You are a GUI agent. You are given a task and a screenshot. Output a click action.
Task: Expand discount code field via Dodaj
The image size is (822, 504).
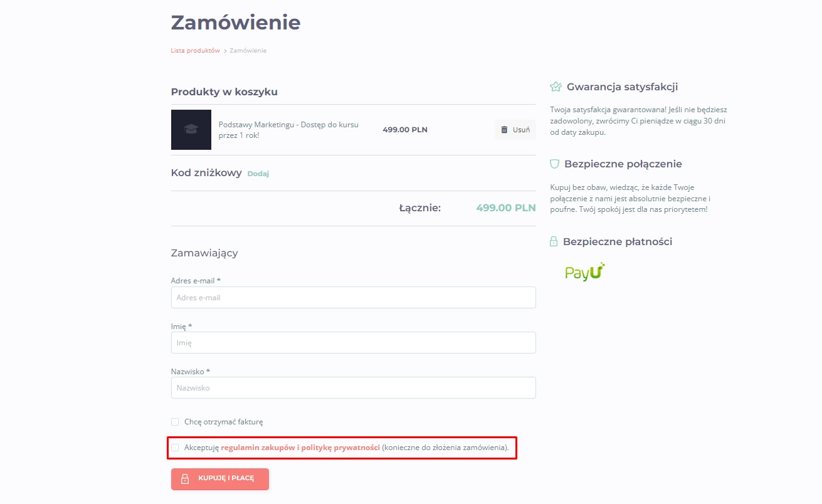click(258, 174)
